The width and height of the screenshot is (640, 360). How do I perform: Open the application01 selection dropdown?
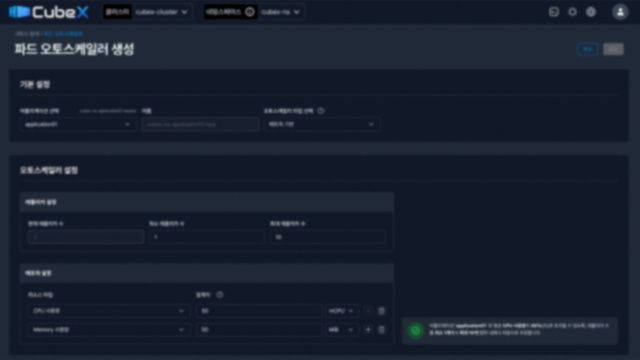pyautogui.click(x=78, y=124)
